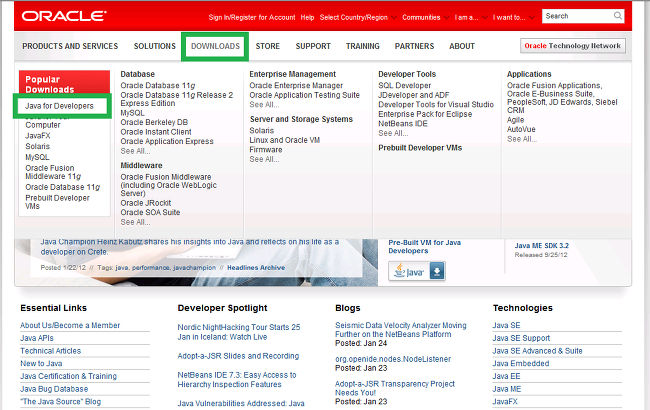Open About Us/Become a Member

(x=70, y=325)
